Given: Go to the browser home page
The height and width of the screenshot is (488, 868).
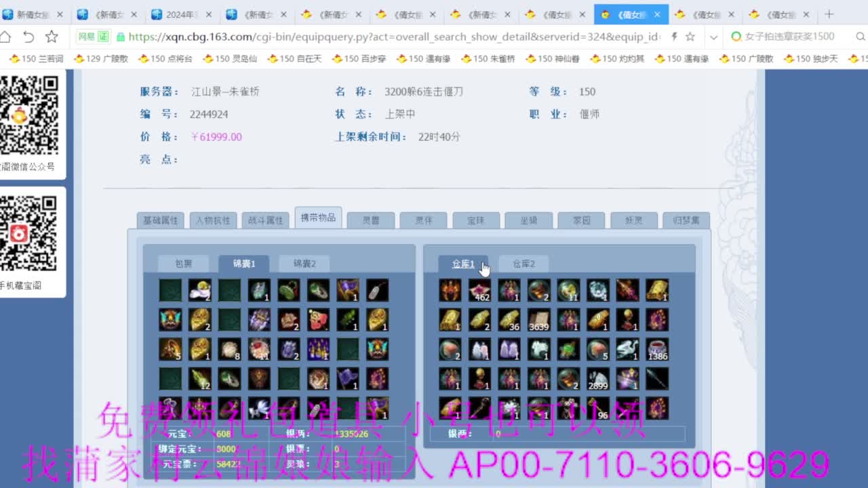Looking at the screenshot, I should point(5,37).
